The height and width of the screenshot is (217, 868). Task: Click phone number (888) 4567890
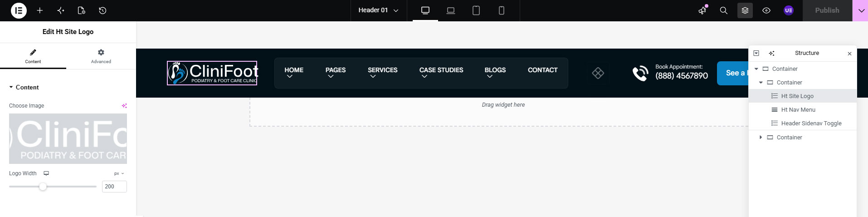pos(682,76)
